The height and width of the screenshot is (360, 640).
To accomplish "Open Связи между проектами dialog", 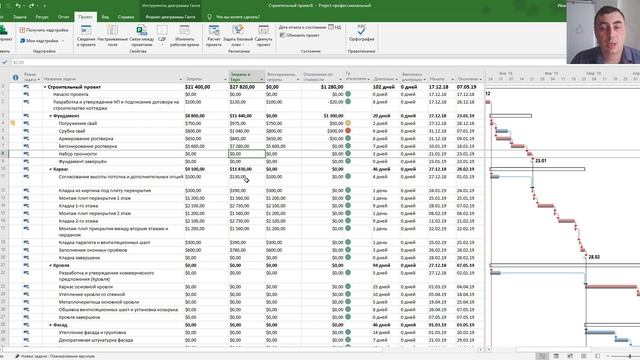I will tap(141, 36).
